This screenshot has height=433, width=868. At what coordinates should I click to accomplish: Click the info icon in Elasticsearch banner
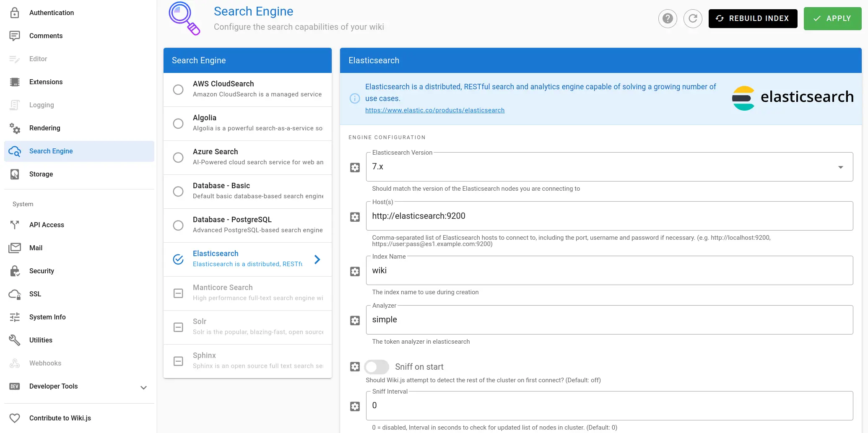point(355,99)
